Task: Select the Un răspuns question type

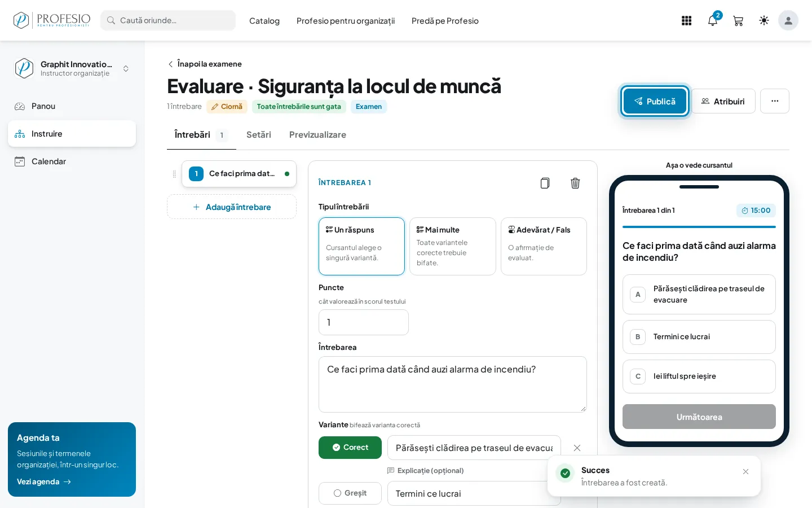Action: (x=361, y=246)
